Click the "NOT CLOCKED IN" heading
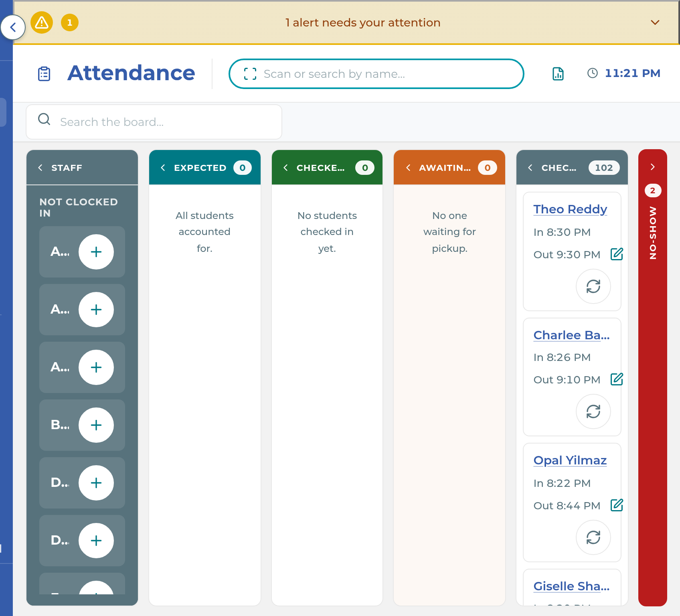This screenshot has height=616, width=680. [79, 207]
